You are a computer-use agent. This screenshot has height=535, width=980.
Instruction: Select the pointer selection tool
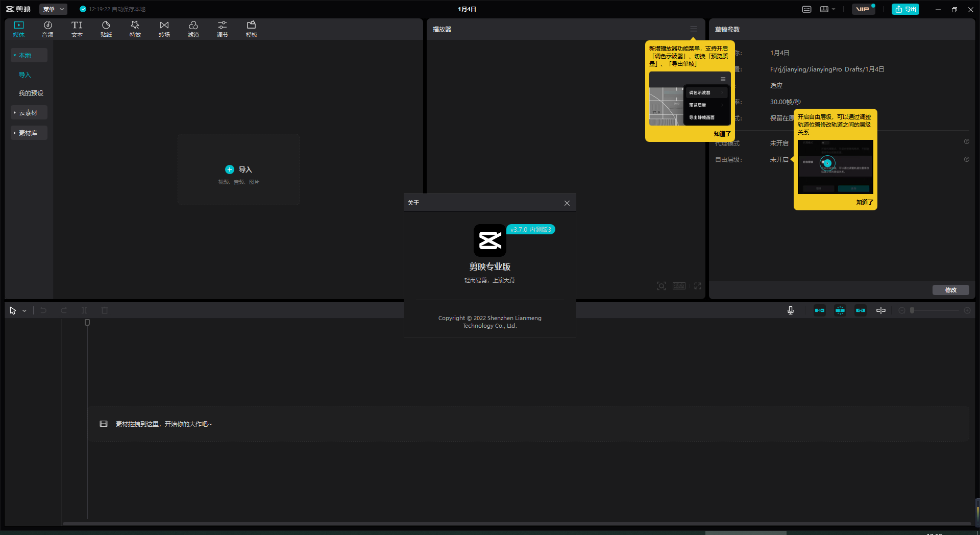(x=13, y=310)
